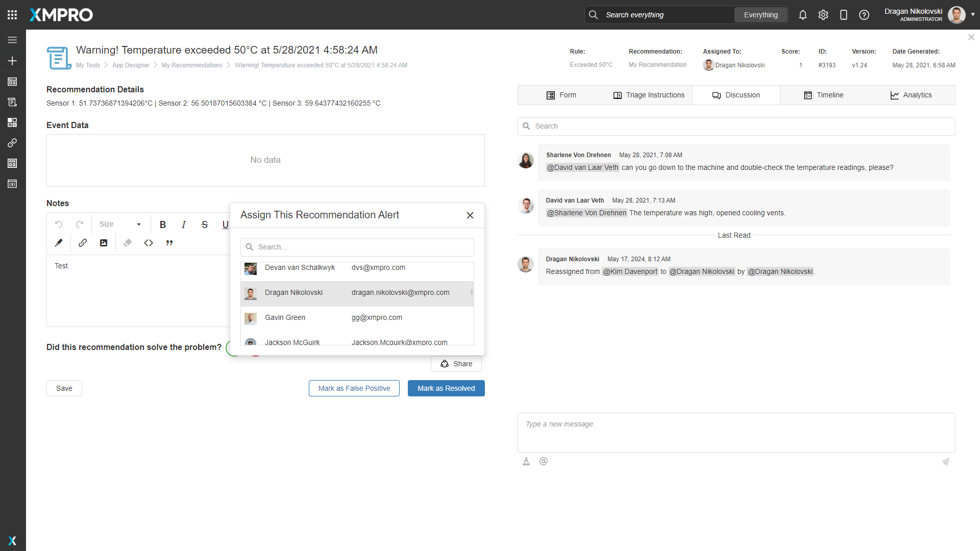This screenshot has height=551, width=980.
Task: Click Mark as False Positive button
Action: tap(354, 388)
